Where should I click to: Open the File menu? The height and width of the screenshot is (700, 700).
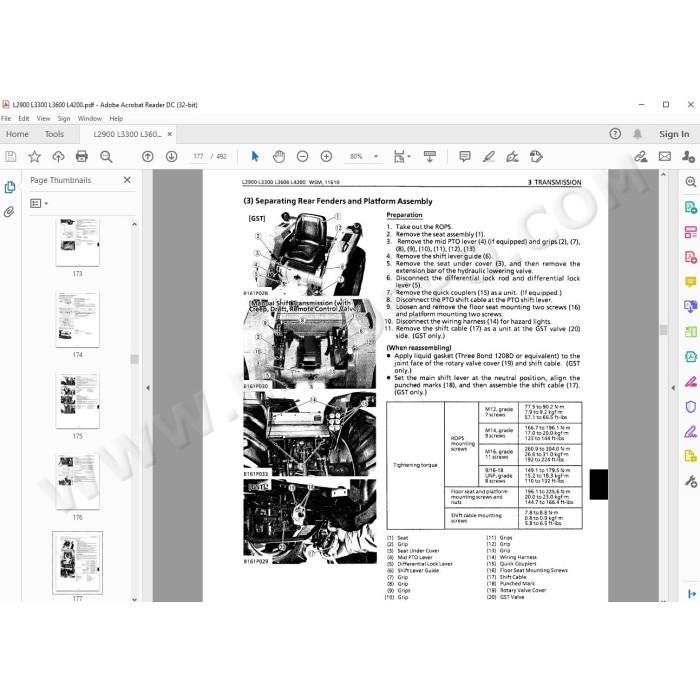click(6, 118)
